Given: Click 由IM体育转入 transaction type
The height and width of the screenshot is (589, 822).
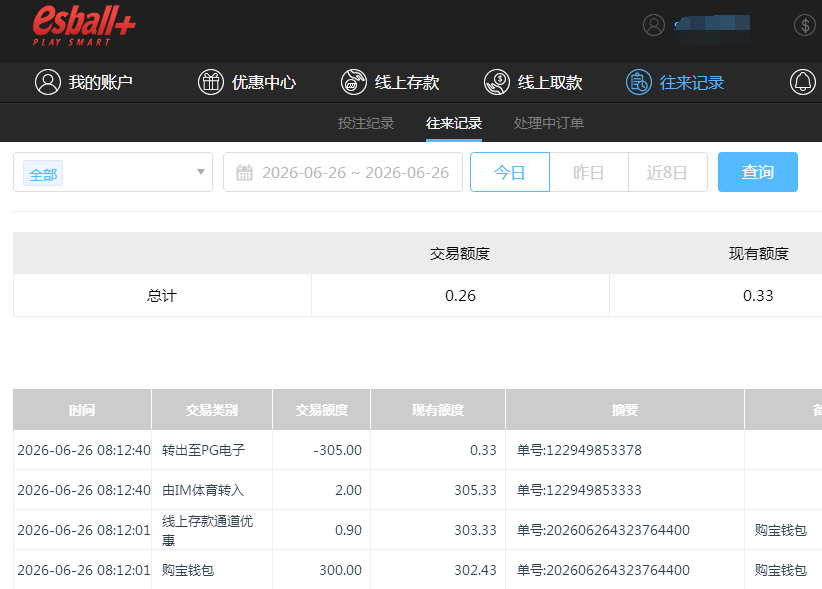Looking at the screenshot, I should pos(203,490).
